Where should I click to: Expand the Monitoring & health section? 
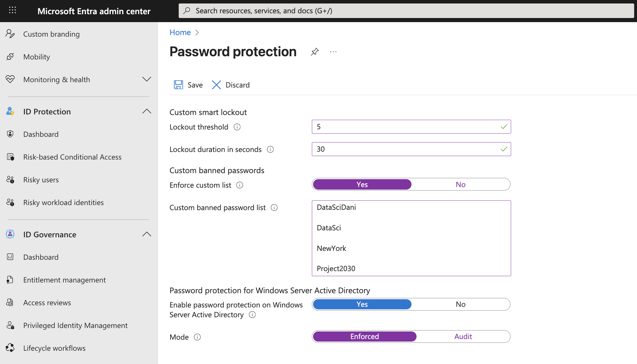(146, 79)
